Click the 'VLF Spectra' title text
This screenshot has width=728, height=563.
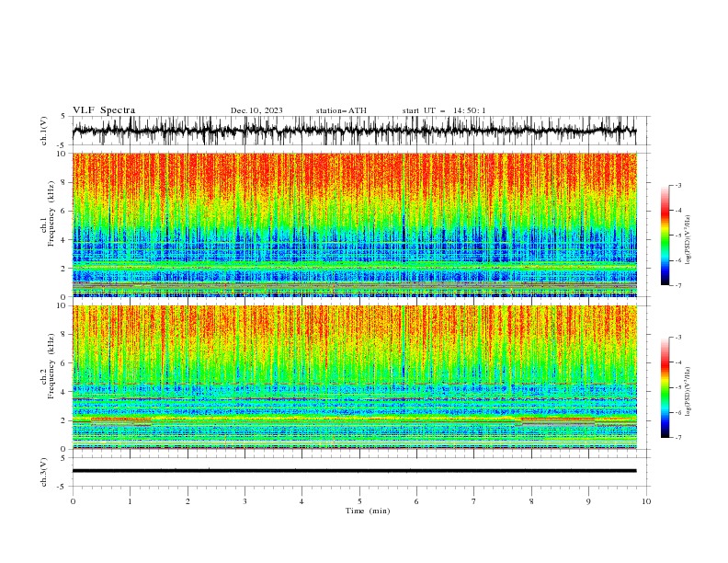point(104,110)
